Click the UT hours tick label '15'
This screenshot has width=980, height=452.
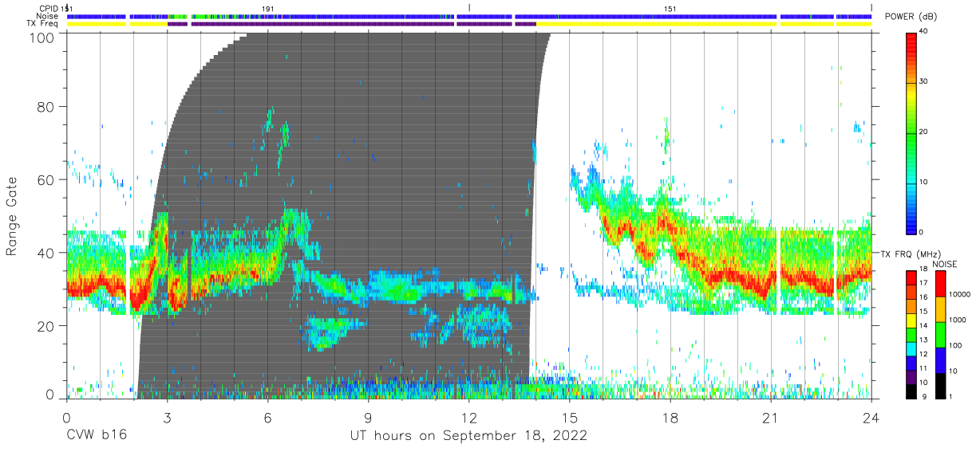click(x=570, y=417)
